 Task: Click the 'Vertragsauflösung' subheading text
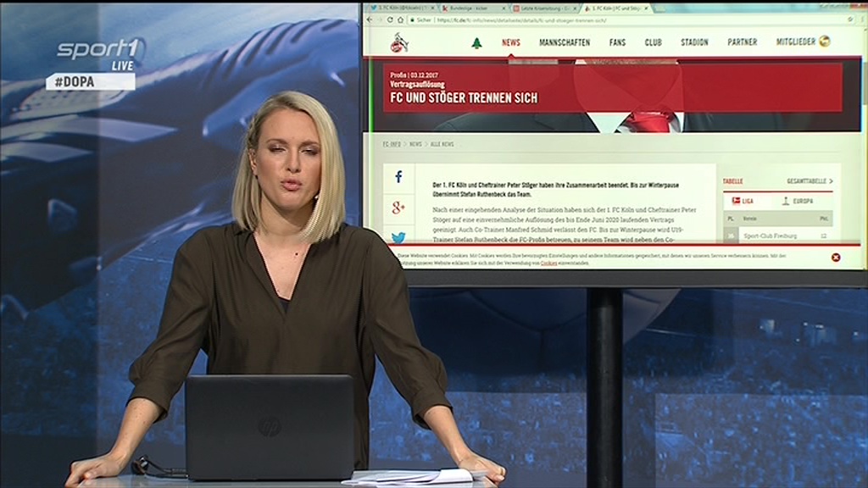click(x=417, y=85)
